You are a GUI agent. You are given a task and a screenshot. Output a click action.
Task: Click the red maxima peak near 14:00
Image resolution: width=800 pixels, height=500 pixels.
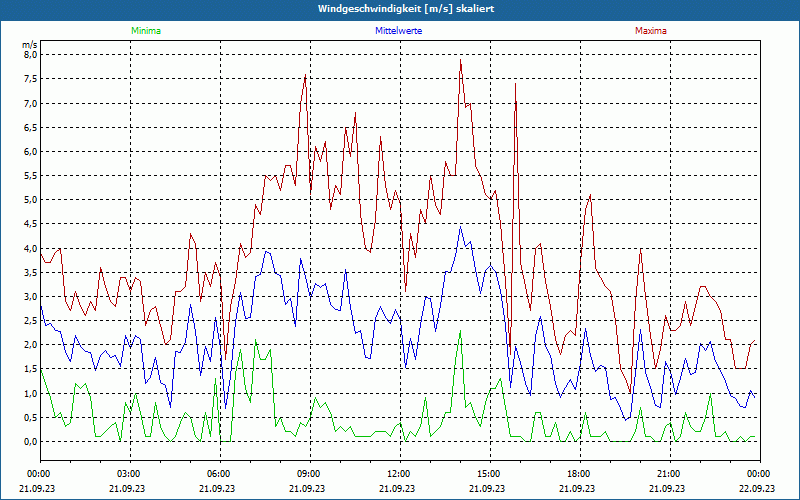click(460, 60)
